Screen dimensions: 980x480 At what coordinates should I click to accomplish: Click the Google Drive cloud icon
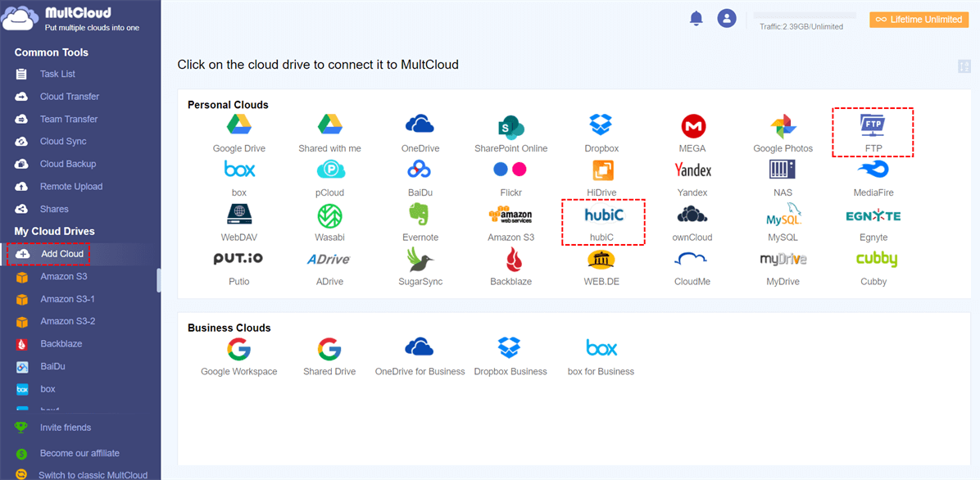coord(238,126)
